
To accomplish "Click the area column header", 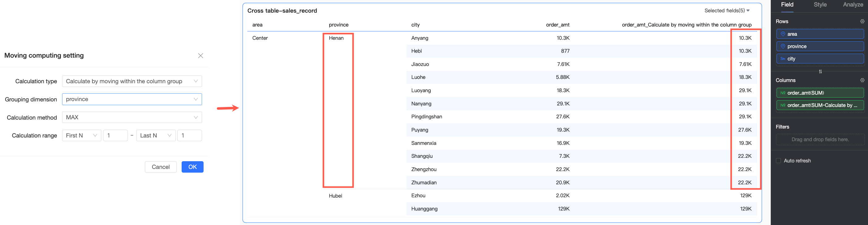I will [x=257, y=25].
